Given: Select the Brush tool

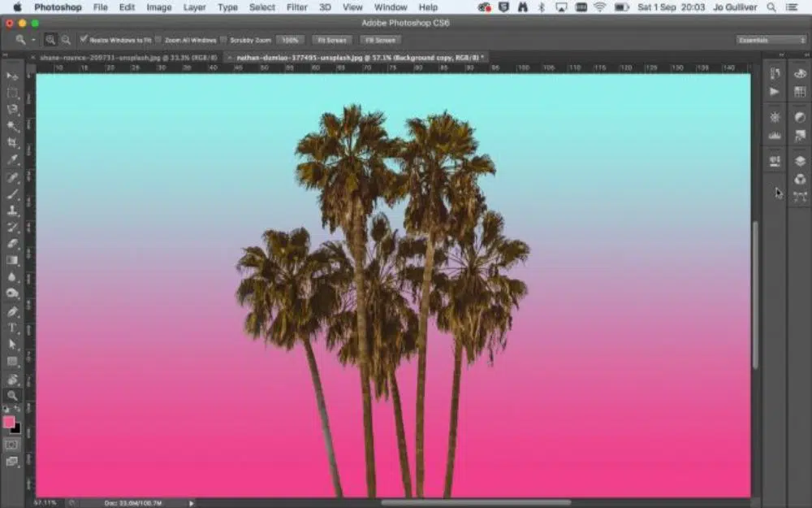Looking at the screenshot, I should coord(12,194).
